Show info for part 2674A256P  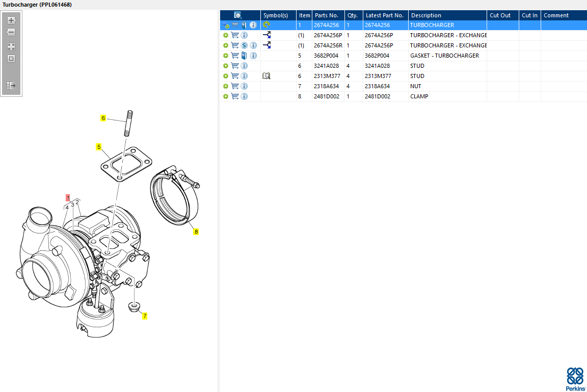[x=244, y=35]
